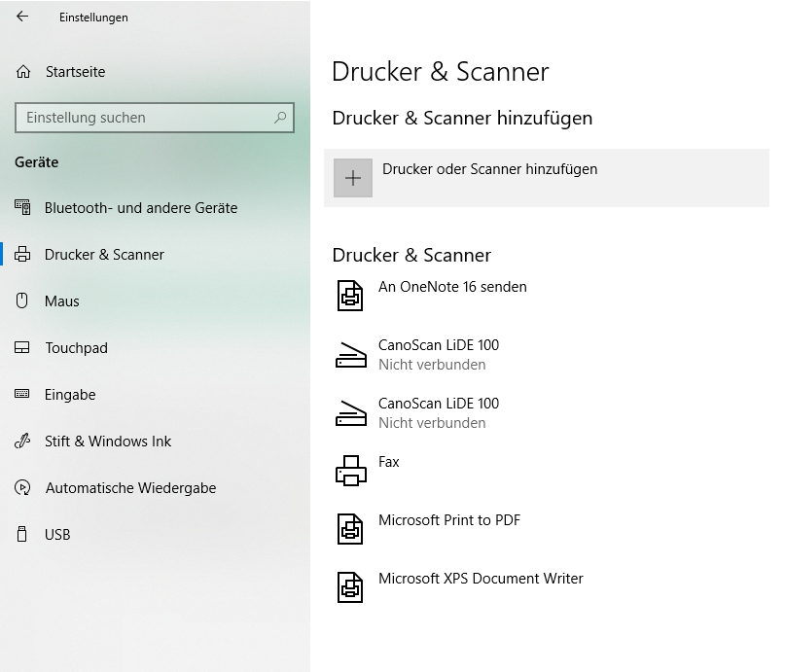Click the Microsoft Print to PDF icon

coord(350,529)
